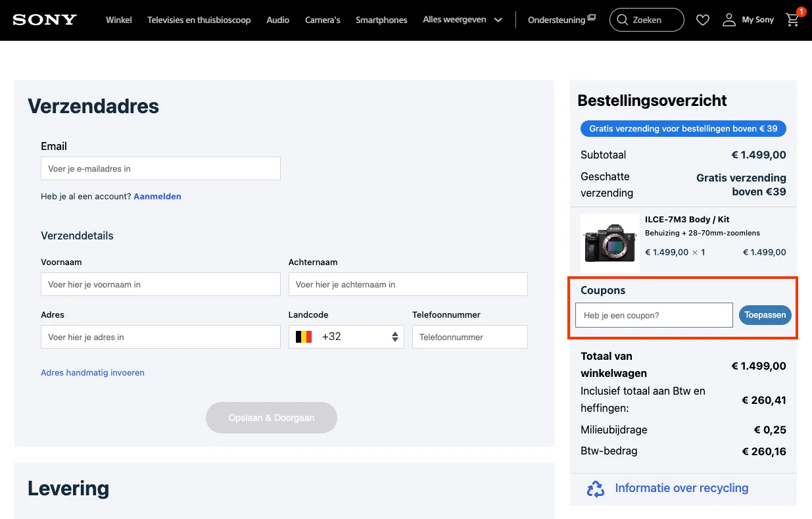Click the SONY logo
This screenshot has width=812, height=519.
coord(44,20)
